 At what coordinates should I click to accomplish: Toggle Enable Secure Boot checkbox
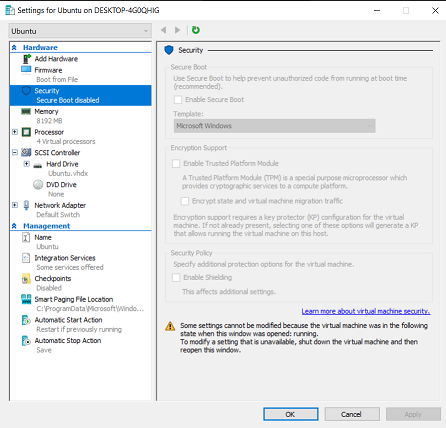point(178,100)
